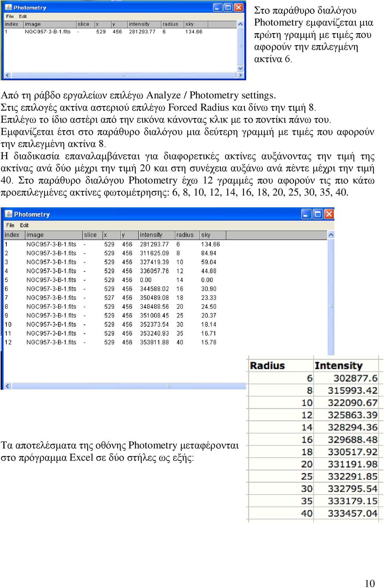Click Radius header cell in Excel table

281,365
